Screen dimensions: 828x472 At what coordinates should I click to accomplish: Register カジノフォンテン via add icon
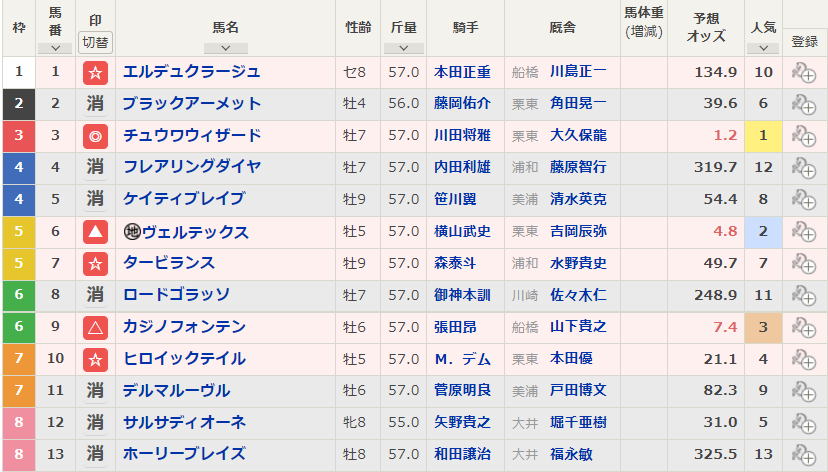pos(804,327)
